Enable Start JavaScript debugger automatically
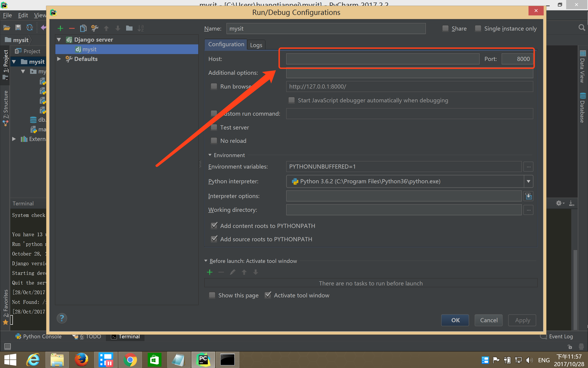The height and width of the screenshot is (368, 588). point(291,100)
